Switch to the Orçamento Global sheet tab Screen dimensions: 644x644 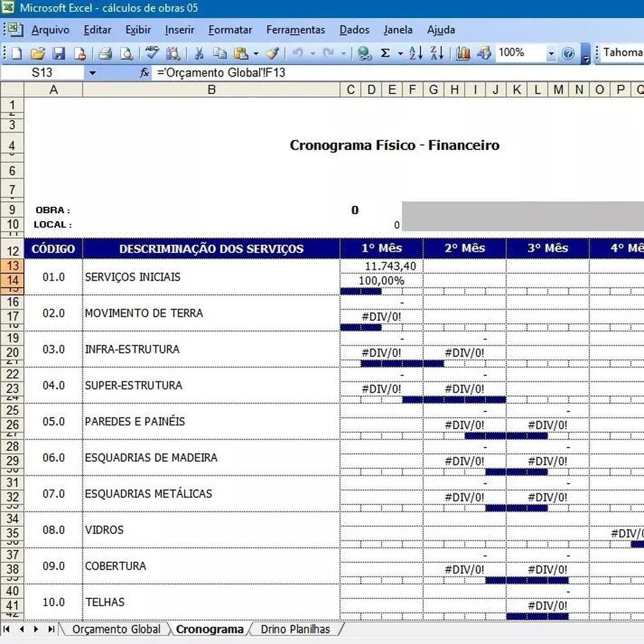click(115, 629)
